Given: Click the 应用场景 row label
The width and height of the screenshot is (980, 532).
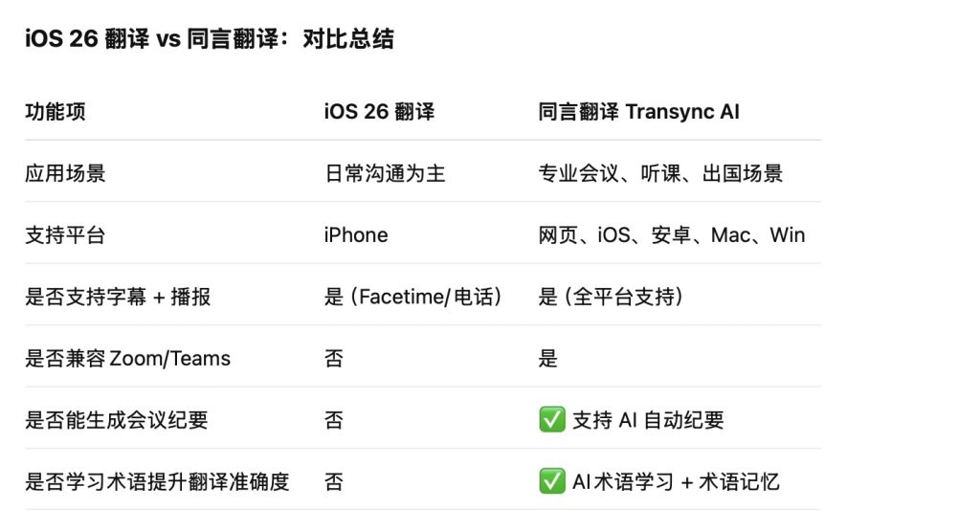Looking at the screenshot, I should [66, 173].
